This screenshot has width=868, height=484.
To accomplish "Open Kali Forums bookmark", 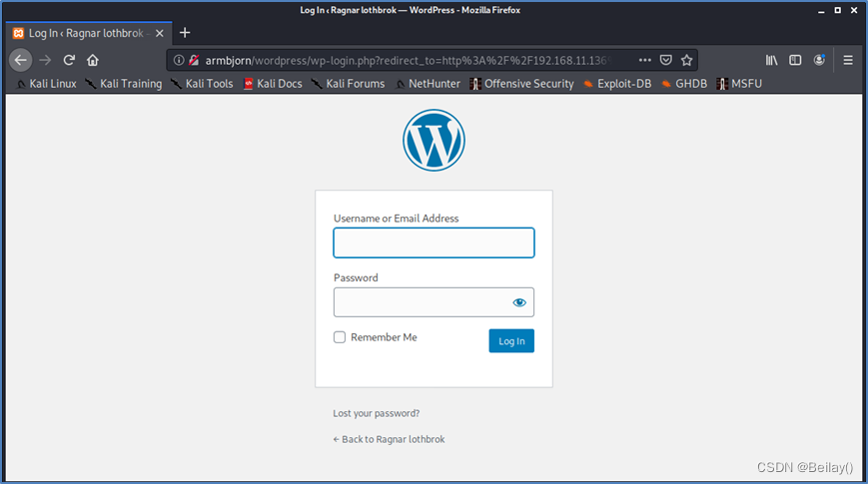I will coord(349,84).
